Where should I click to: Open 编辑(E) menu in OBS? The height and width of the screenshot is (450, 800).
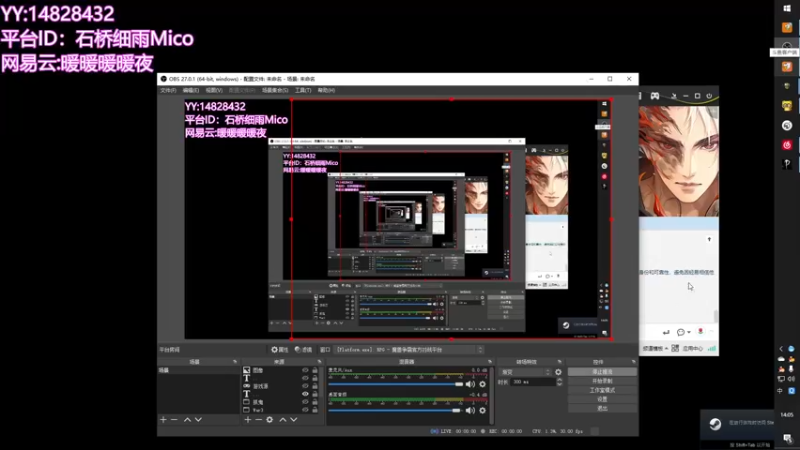[190, 90]
